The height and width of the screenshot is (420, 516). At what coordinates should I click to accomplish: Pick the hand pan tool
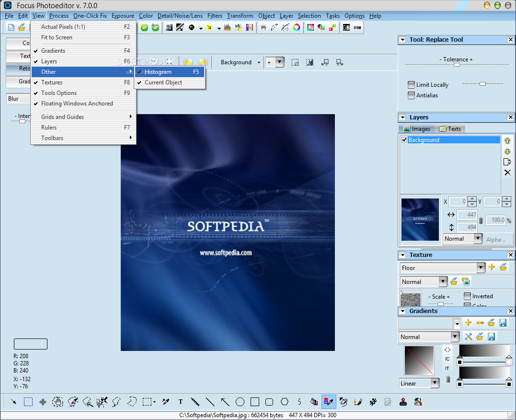click(x=58, y=402)
